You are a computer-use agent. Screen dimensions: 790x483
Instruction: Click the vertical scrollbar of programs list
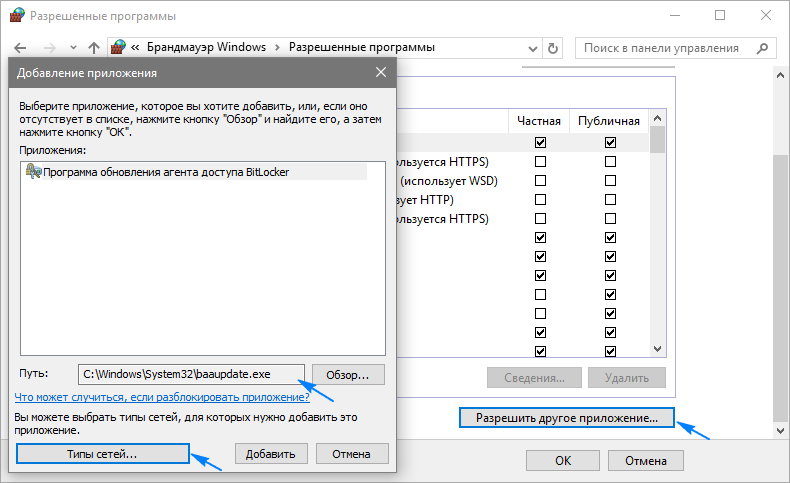[658, 240]
